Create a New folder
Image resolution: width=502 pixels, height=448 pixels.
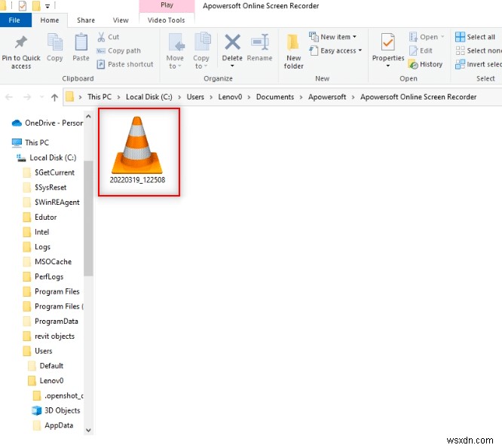click(293, 51)
